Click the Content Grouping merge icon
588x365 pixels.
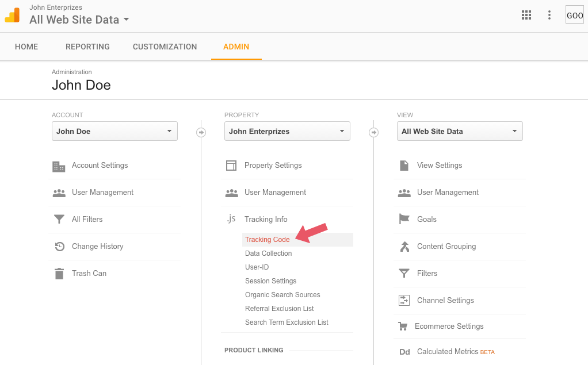coord(404,247)
